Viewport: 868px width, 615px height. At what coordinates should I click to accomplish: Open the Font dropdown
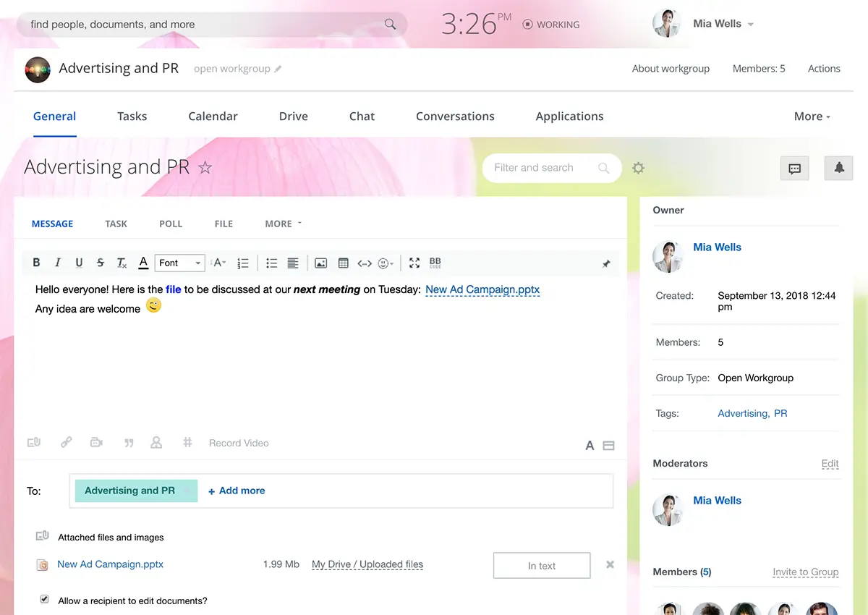(180, 263)
